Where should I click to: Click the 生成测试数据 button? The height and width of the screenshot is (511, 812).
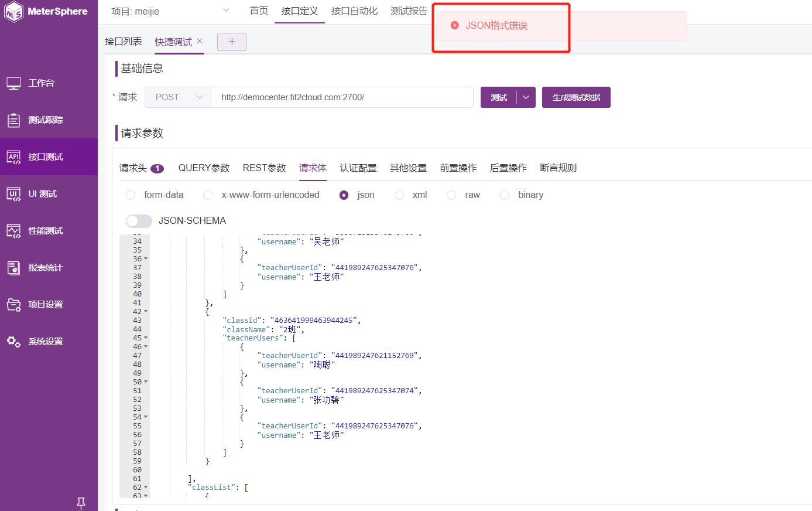tap(576, 97)
